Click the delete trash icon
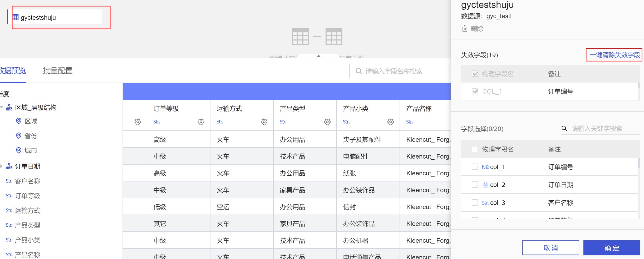This screenshot has width=644, height=259. pos(465,28)
